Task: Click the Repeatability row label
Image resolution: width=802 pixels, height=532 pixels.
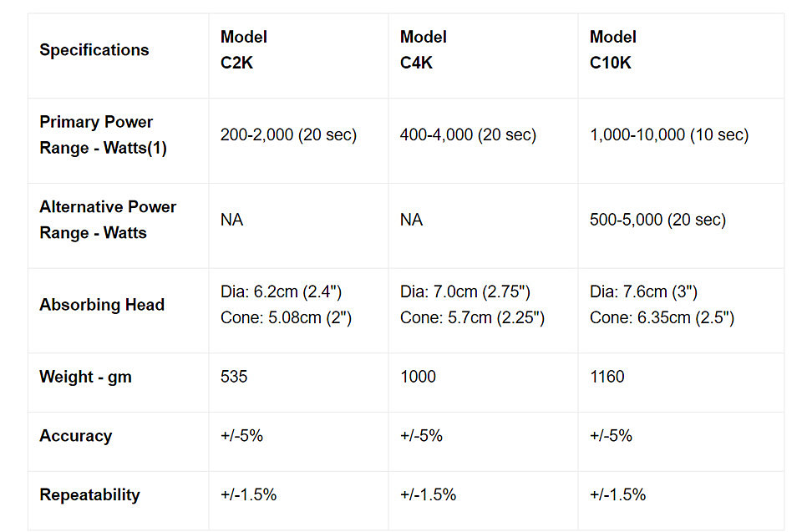Action: (x=89, y=495)
